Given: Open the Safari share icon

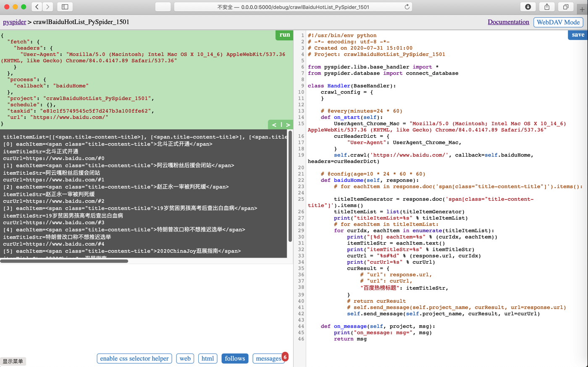Looking at the screenshot, I should click(x=547, y=7).
